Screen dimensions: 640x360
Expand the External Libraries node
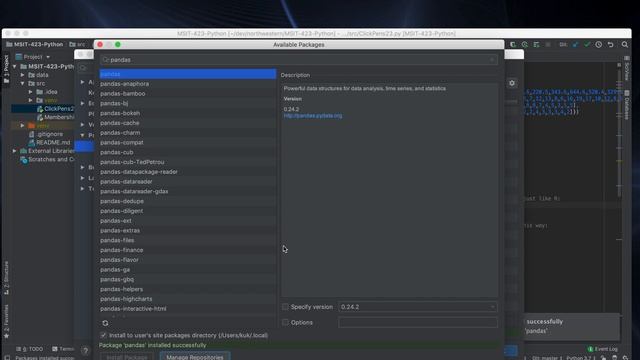15,151
